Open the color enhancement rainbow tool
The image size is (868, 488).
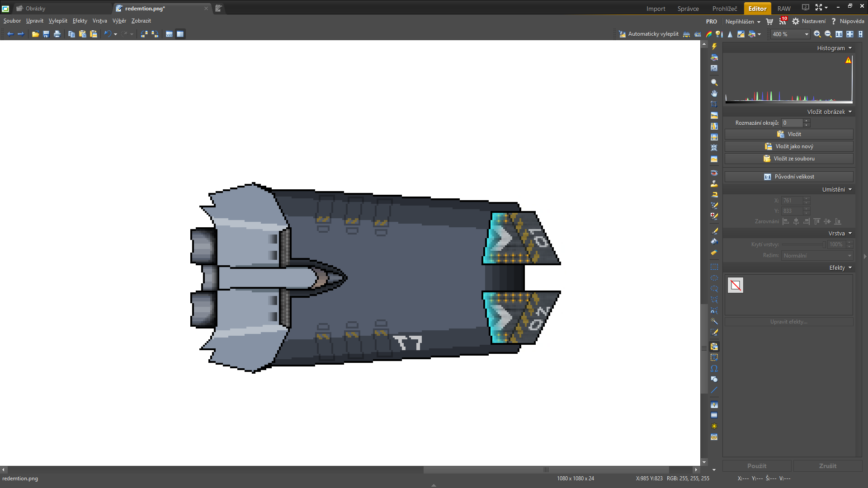point(708,34)
